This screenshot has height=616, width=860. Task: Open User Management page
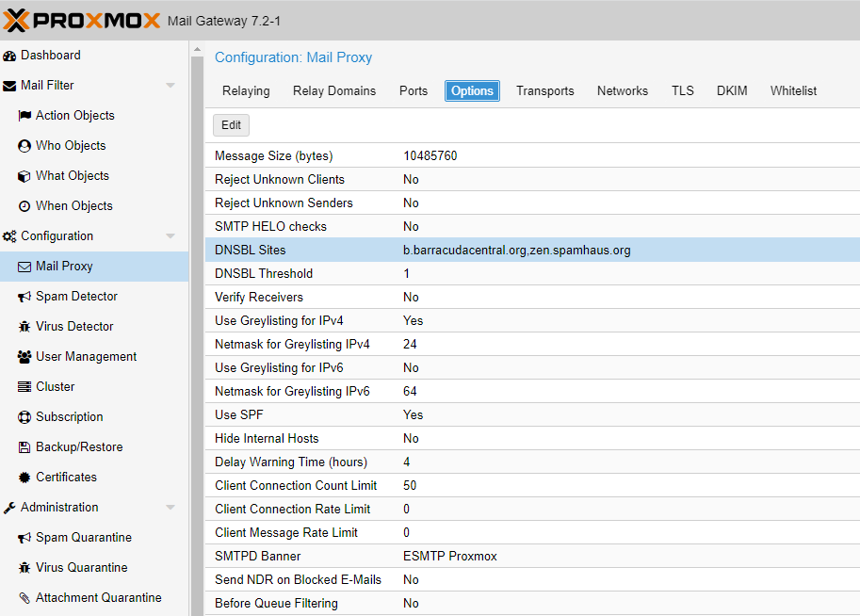click(x=94, y=357)
